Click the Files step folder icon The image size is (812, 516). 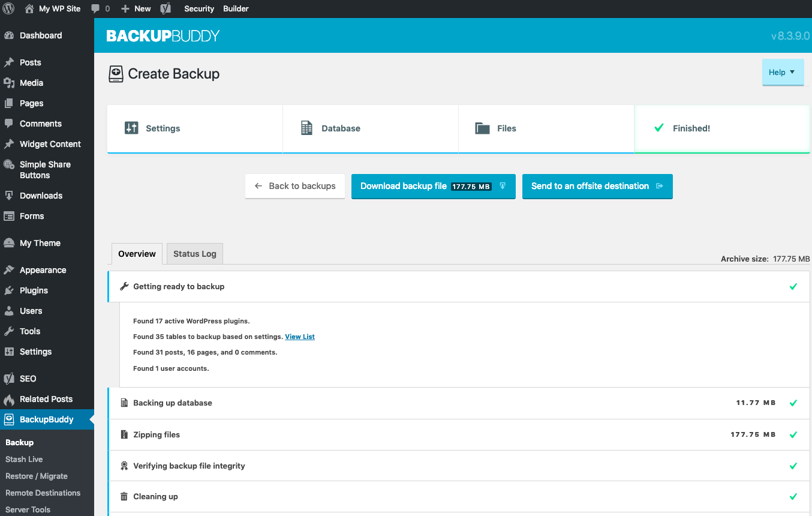[x=483, y=128]
